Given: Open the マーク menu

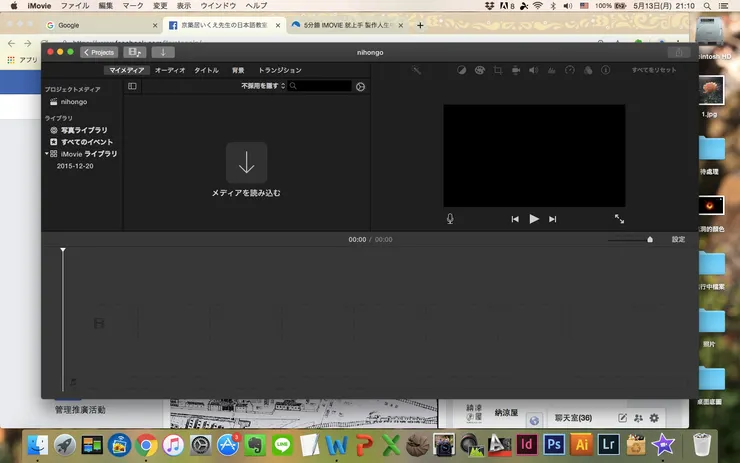Looking at the screenshot, I should pos(133,6).
